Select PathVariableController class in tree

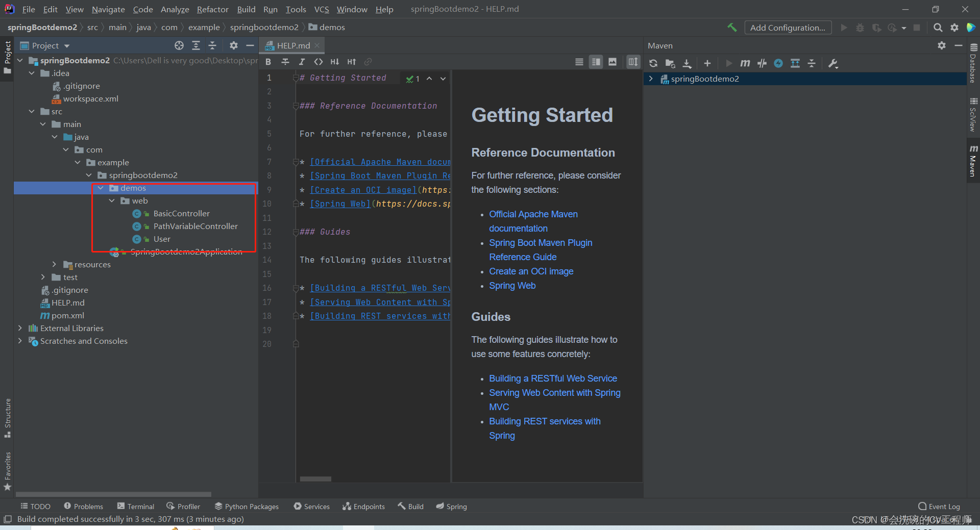(195, 226)
